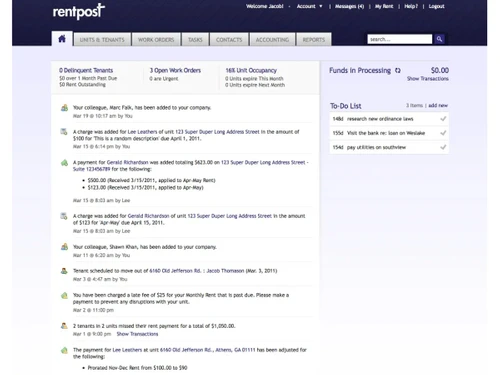
Task: Click in the search input field
Action: click(x=400, y=39)
